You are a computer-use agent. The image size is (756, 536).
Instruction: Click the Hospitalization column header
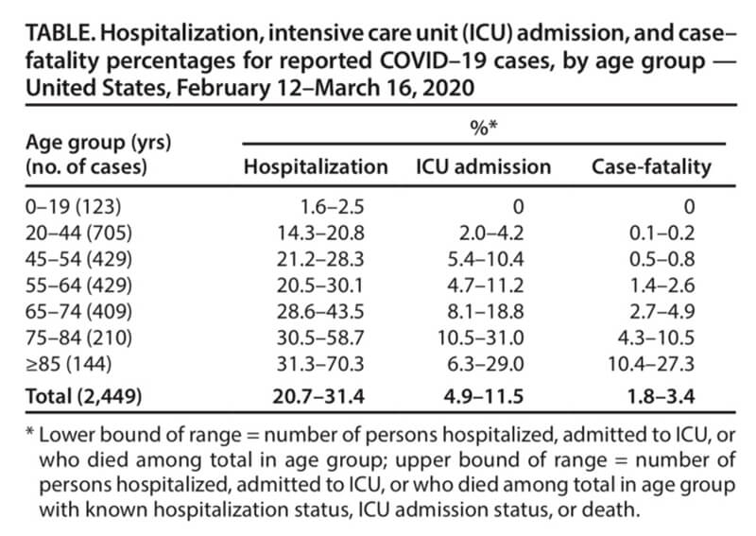point(316,167)
